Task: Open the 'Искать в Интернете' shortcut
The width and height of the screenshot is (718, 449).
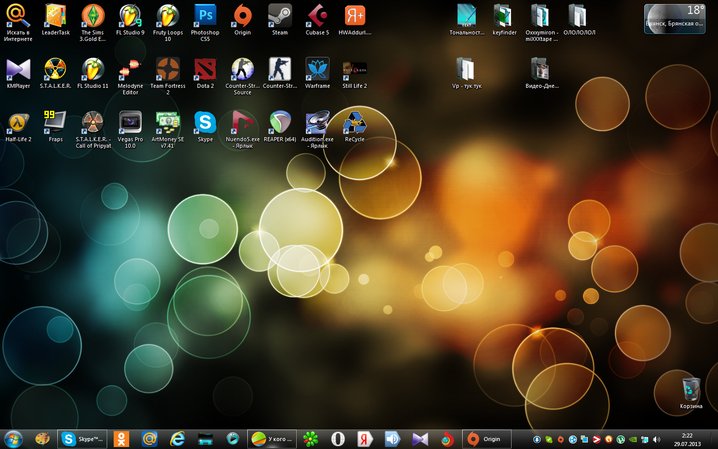Action: click(x=18, y=23)
